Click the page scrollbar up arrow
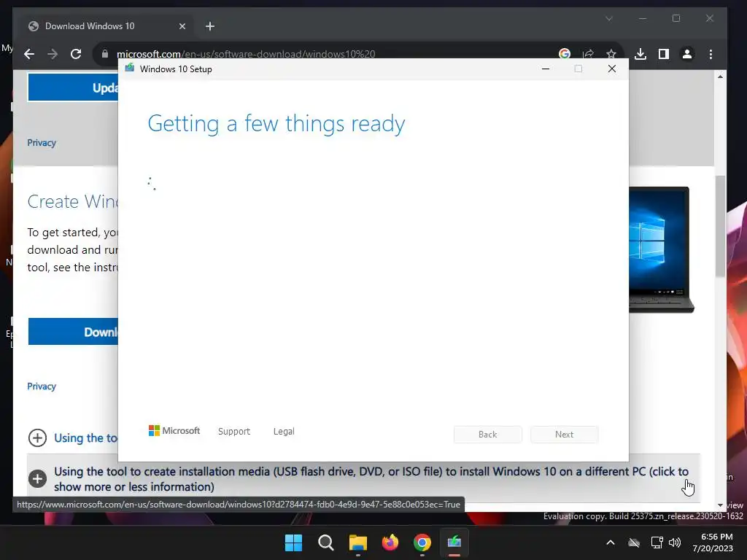The height and width of the screenshot is (560, 747). pyautogui.click(x=720, y=77)
